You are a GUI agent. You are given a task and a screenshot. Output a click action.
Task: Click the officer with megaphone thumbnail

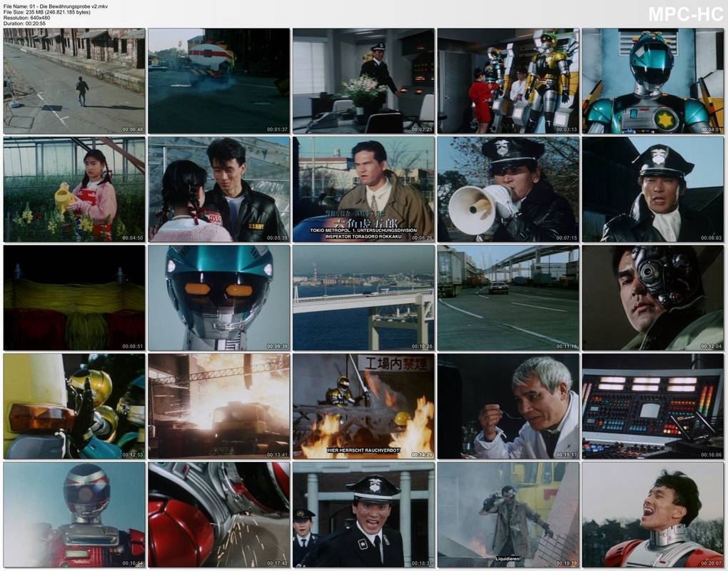(508, 189)
